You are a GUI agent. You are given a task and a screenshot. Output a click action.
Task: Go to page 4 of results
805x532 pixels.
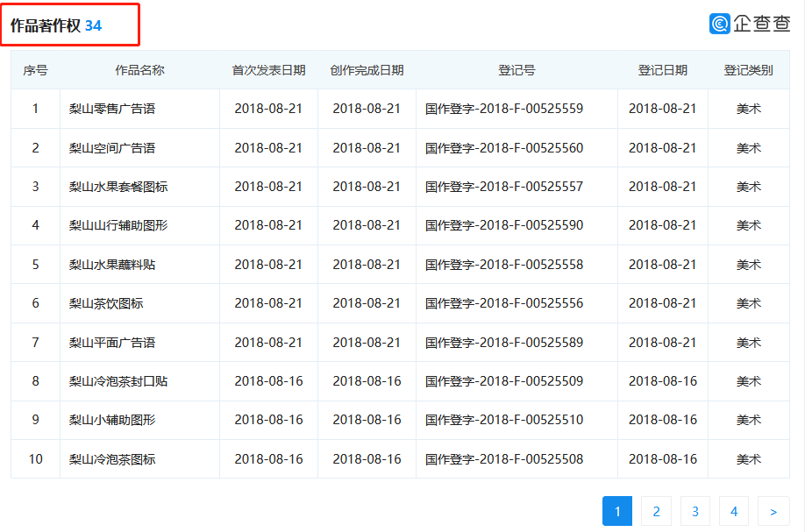734,511
